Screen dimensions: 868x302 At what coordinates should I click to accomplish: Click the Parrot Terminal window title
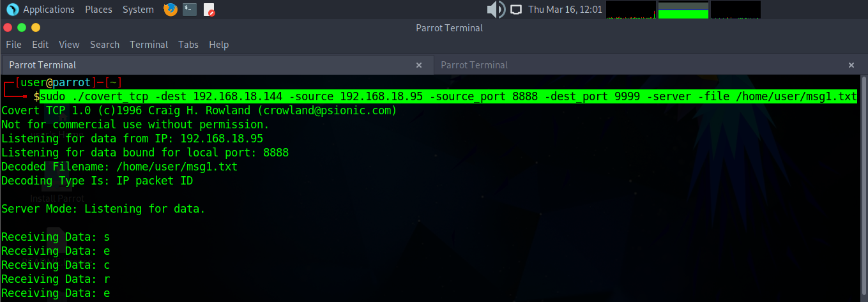click(449, 27)
